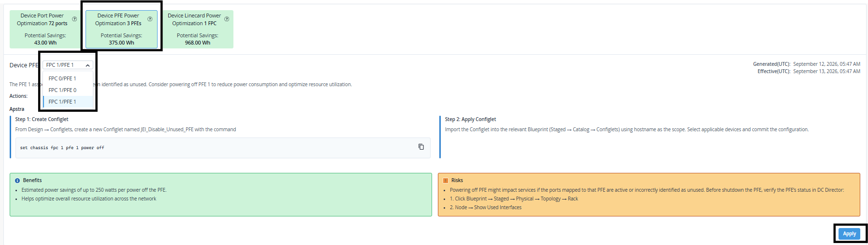Image resolution: width=868 pixels, height=245 pixels.
Task: Click 'Import the Configlet into the relevant Blueprint' text
Action: [626, 129]
